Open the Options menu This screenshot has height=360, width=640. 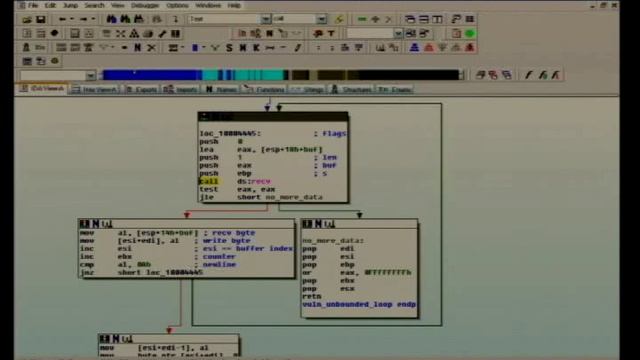(178, 5)
